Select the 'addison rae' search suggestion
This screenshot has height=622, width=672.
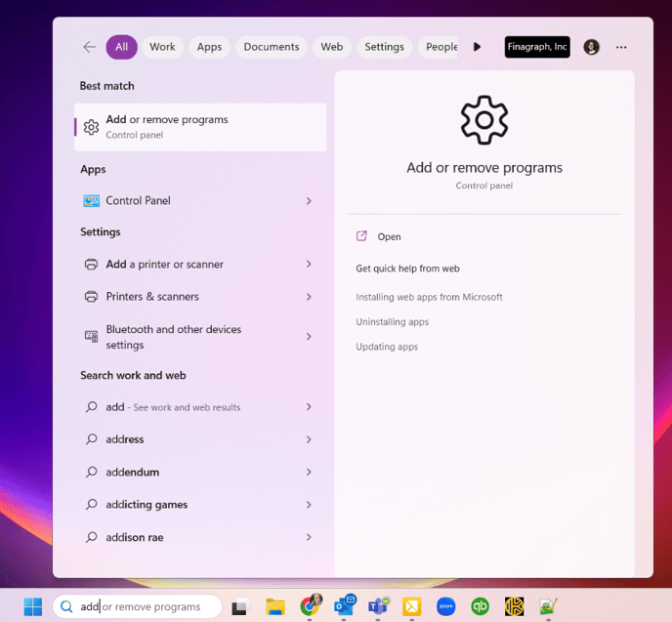pos(200,537)
